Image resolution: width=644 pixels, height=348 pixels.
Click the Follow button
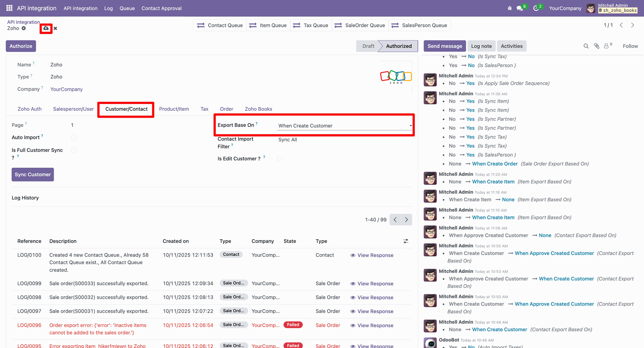coord(631,46)
